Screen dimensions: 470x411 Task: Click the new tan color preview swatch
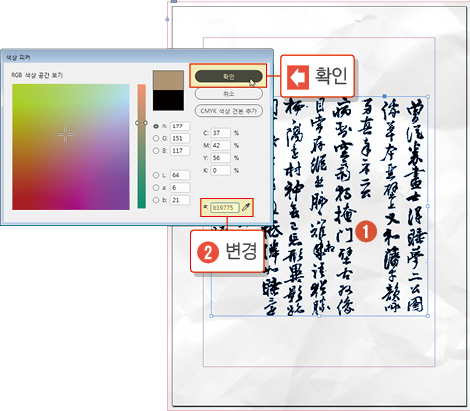pos(168,80)
